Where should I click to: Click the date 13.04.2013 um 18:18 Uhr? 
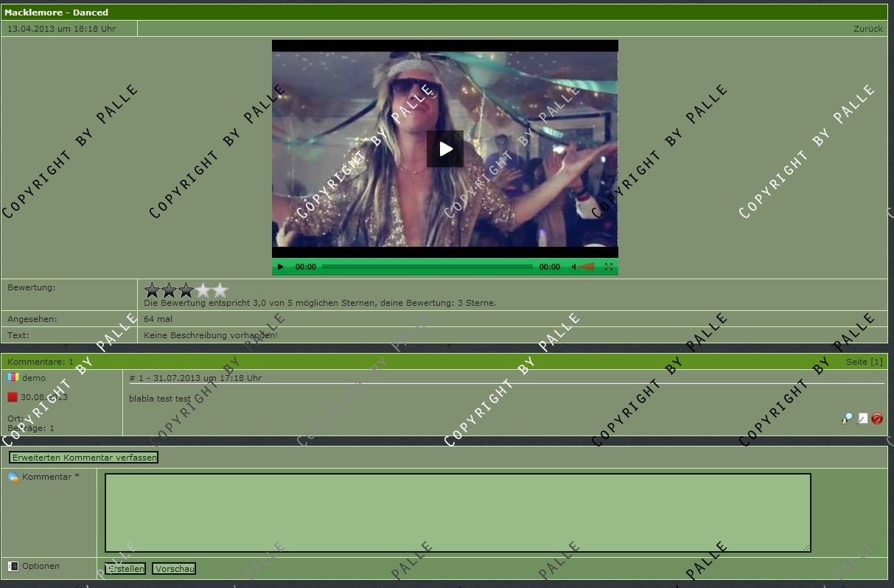tap(61, 29)
